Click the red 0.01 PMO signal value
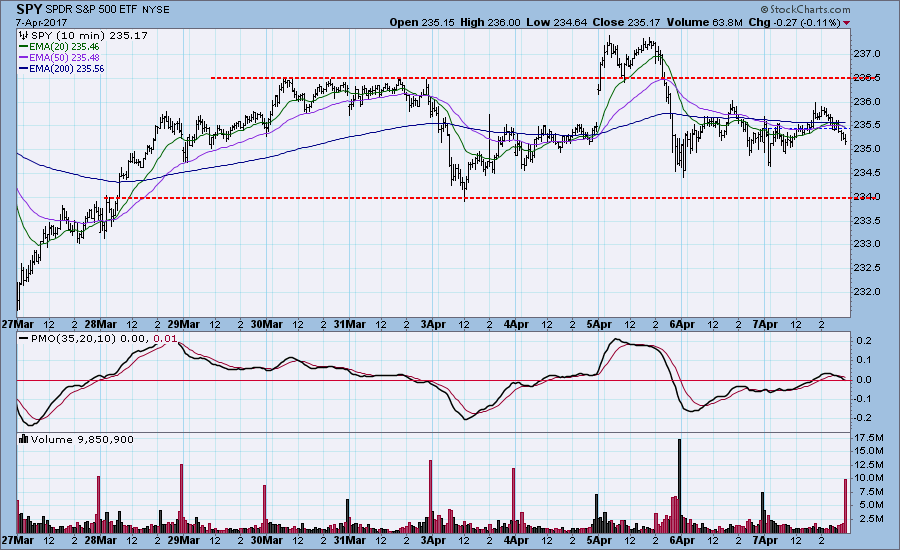Screen dimensions: 900x550 click(x=166, y=339)
